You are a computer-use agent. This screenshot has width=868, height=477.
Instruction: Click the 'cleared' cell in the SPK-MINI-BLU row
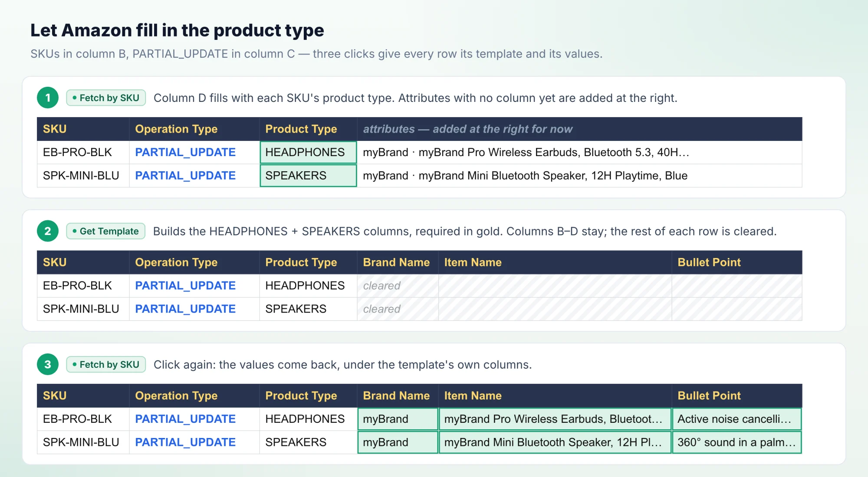[398, 309]
